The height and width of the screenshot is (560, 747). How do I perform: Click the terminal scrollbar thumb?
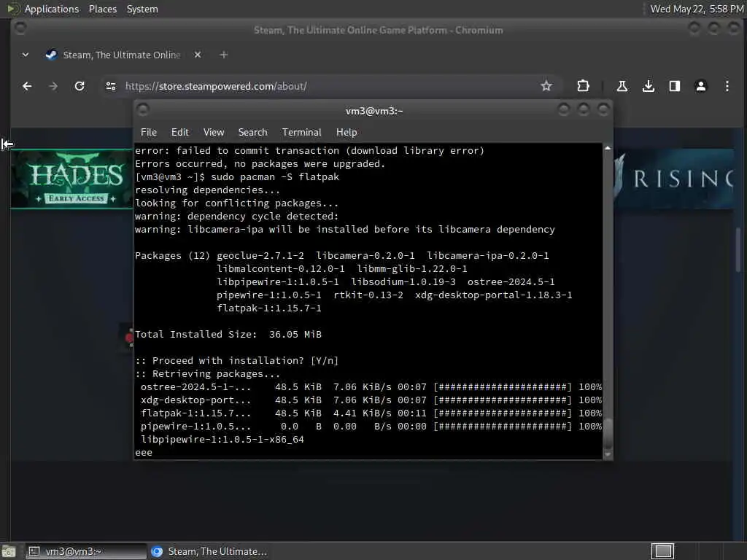coord(608,433)
